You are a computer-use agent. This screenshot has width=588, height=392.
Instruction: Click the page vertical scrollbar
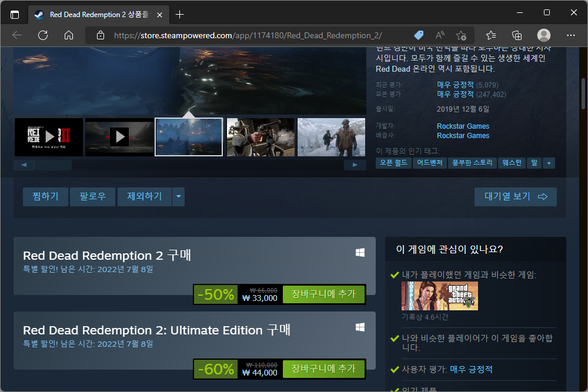(583, 93)
